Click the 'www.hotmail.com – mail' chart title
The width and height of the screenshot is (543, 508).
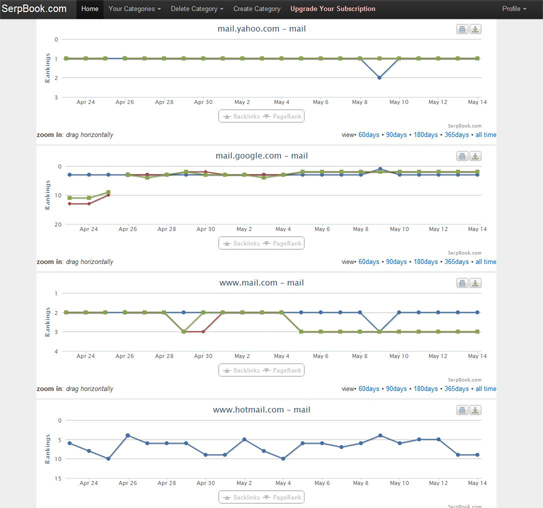261,410
